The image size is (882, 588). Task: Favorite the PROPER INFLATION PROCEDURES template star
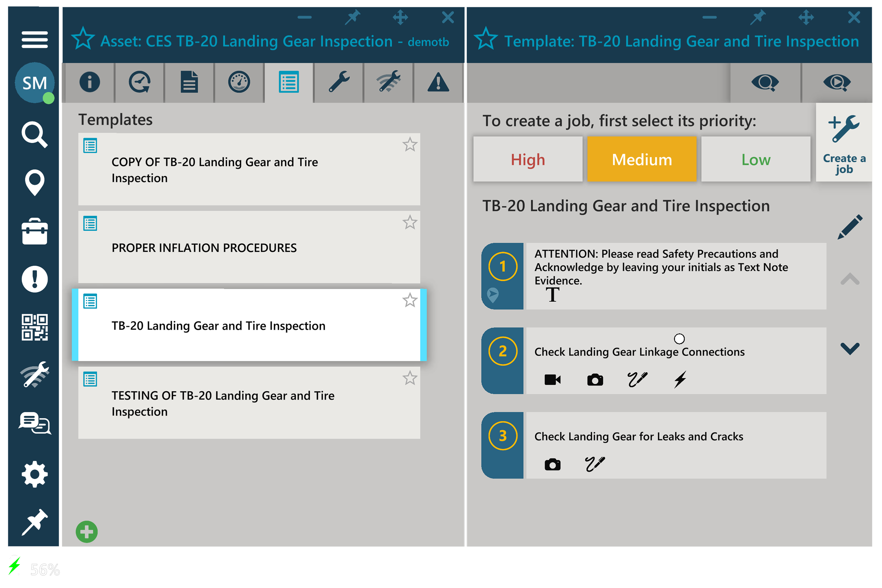click(410, 222)
